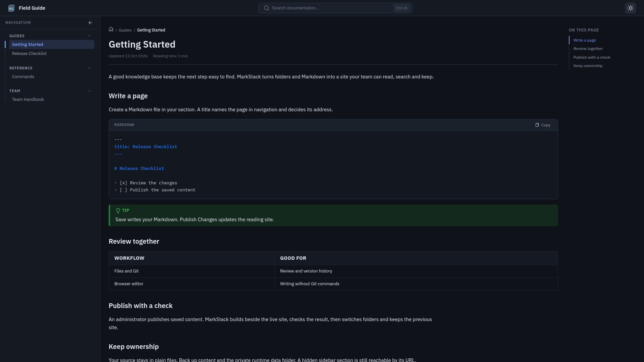644x362 pixels.
Task: Go to the Guides breadcrumb
Action: pos(125,30)
